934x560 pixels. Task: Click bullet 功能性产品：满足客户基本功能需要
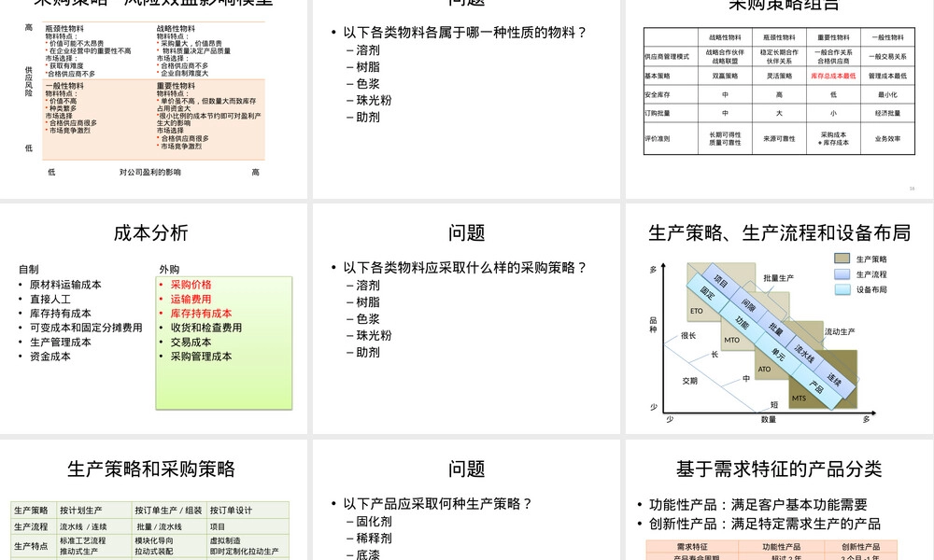(x=757, y=505)
